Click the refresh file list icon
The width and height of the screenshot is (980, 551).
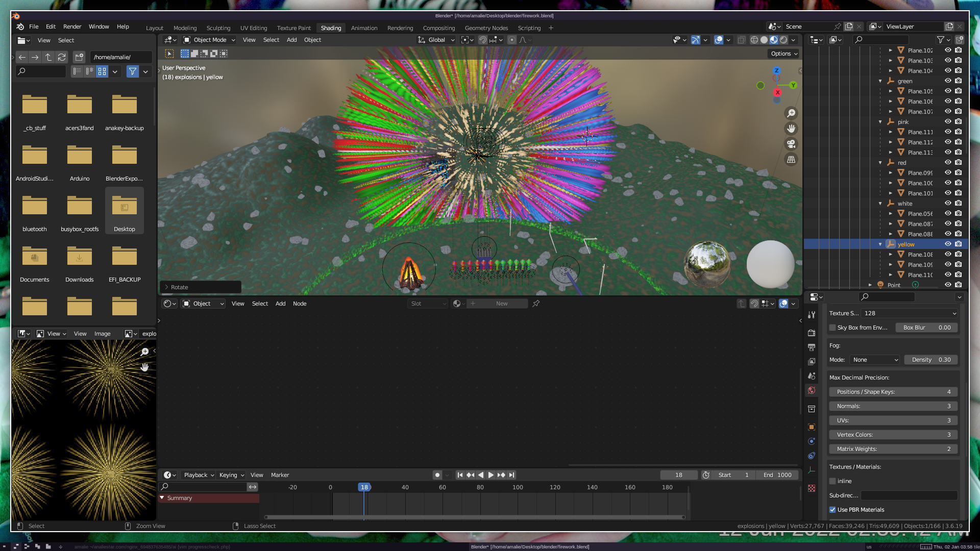tap(62, 57)
